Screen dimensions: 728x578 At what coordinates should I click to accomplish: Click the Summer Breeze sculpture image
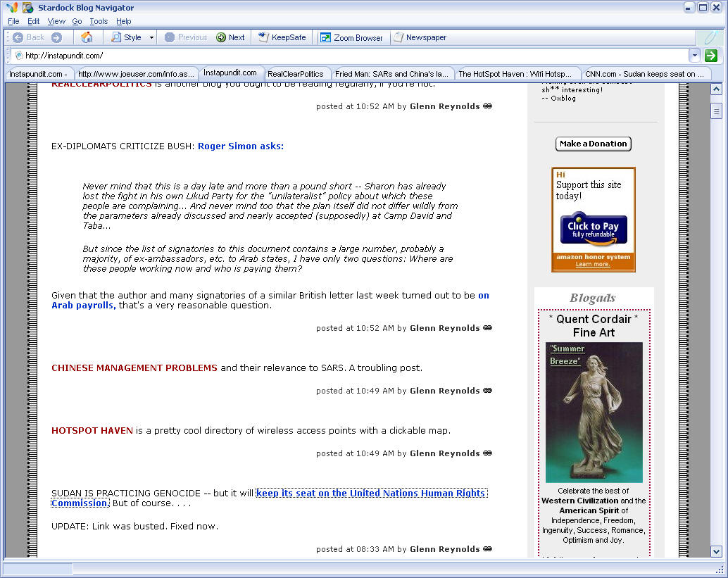[594, 413]
